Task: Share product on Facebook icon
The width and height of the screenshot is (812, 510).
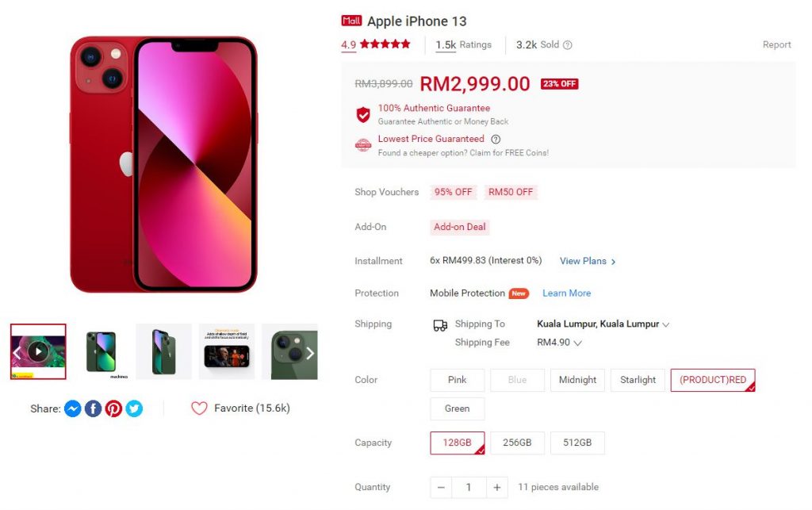Action: (94, 408)
